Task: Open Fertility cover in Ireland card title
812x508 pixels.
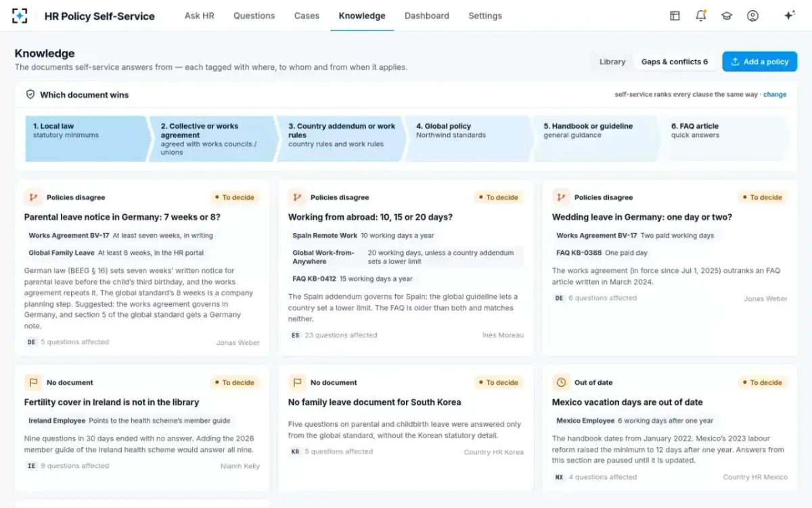Action: click(112, 402)
